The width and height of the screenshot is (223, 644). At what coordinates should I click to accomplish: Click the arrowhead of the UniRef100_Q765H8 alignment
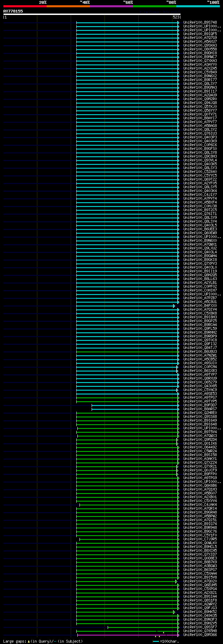pyautogui.click(x=178, y=631)
